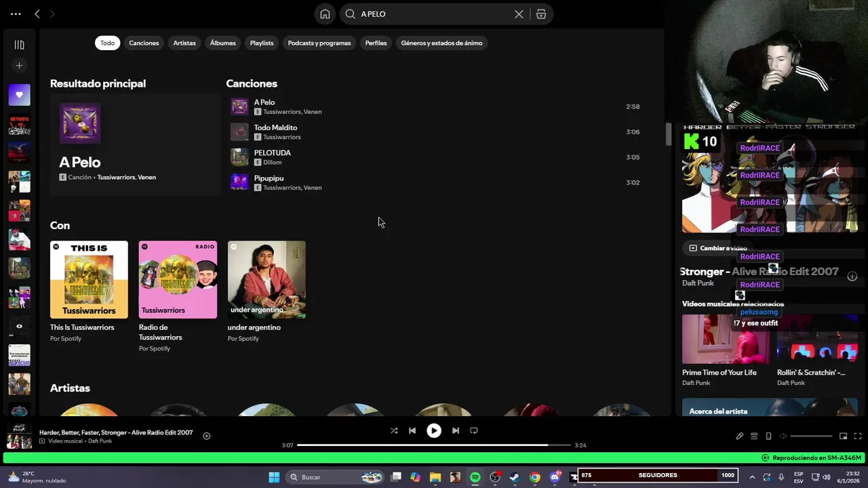The image size is (868, 488).
Task: Add current song to Liked Songs
Action: tap(207, 436)
